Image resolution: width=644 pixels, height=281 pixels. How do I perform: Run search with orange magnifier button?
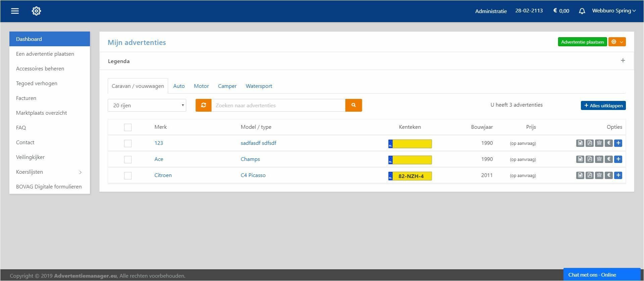coord(354,105)
